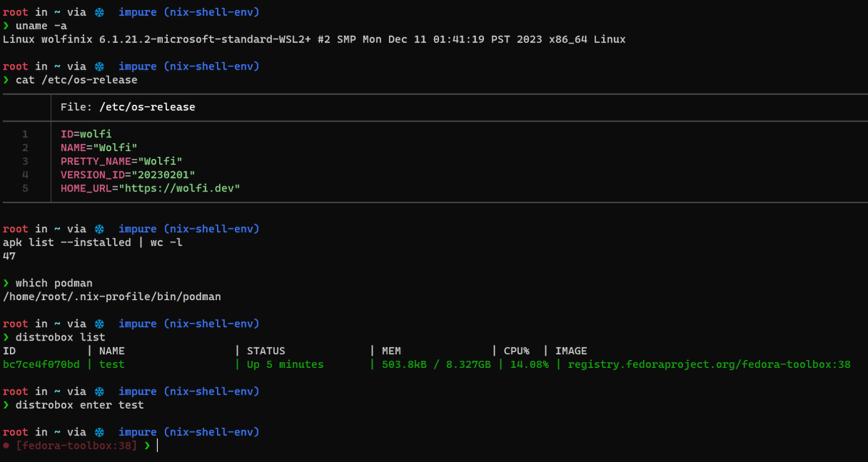
Task: Click the 'STATUS' column header
Action: pos(266,351)
